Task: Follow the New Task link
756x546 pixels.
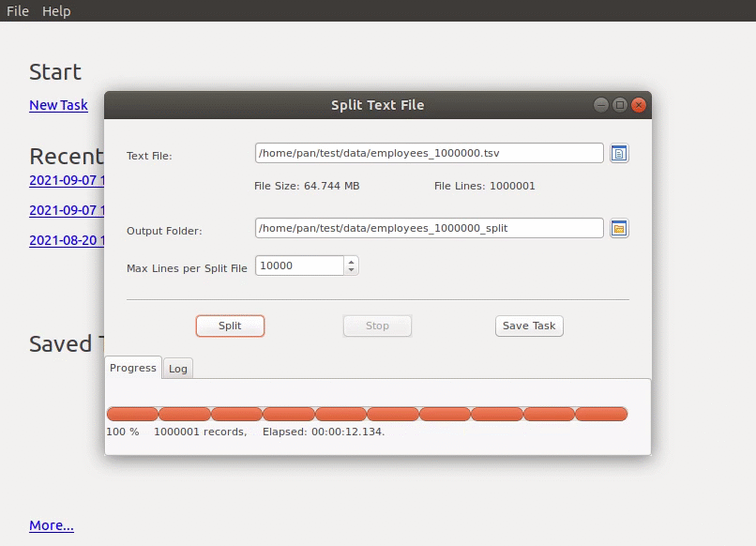Action: pyautogui.click(x=58, y=105)
